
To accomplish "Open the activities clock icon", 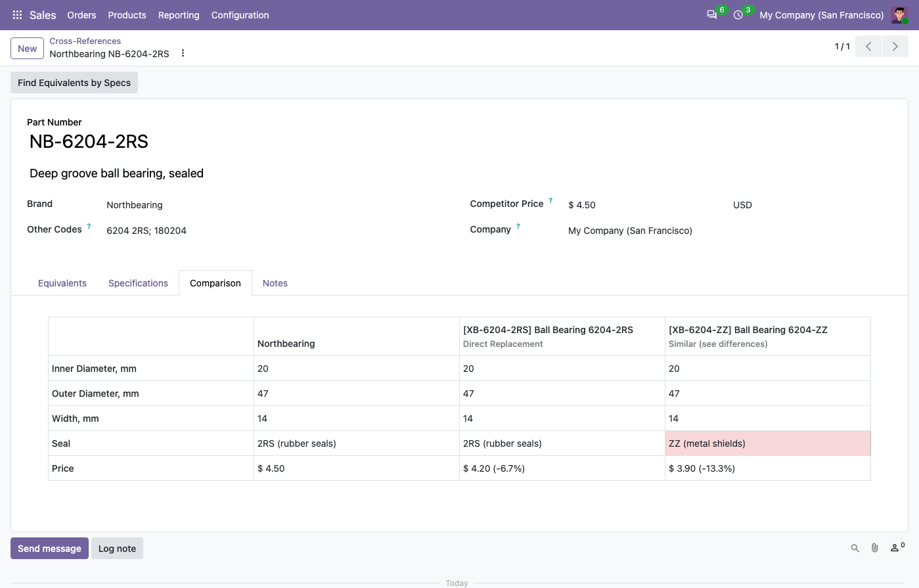I will click(x=738, y=15).
